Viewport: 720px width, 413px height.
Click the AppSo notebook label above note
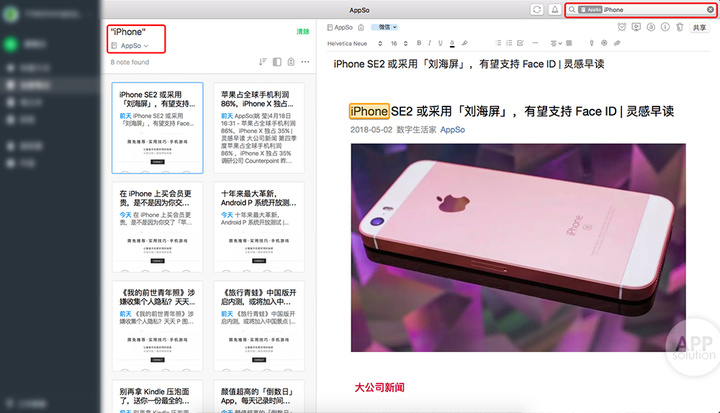[340, 28]
